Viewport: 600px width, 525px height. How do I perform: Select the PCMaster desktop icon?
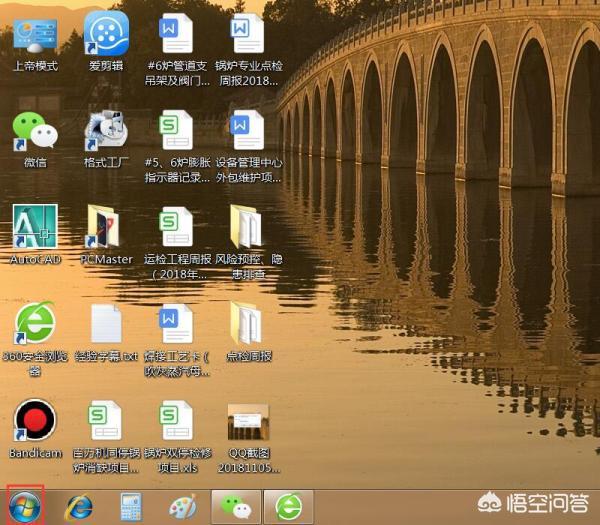(x=106, y=228)
